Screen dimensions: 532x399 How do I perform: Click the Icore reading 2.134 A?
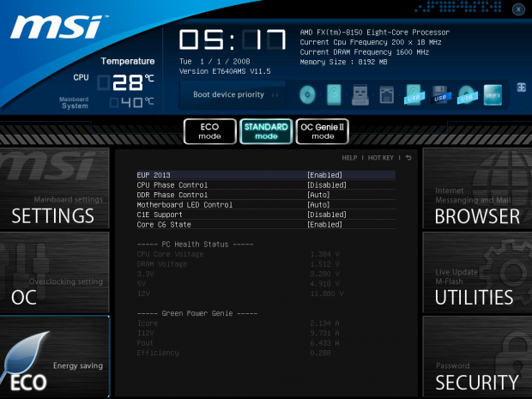pos(324,323)
